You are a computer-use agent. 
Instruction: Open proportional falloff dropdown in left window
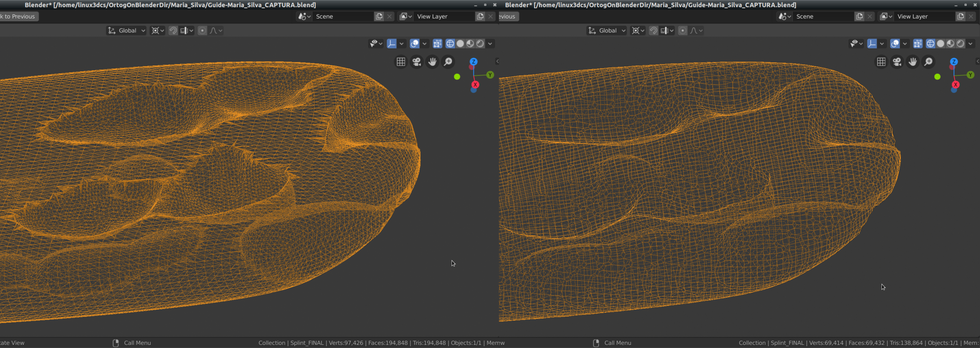(216, 31)
